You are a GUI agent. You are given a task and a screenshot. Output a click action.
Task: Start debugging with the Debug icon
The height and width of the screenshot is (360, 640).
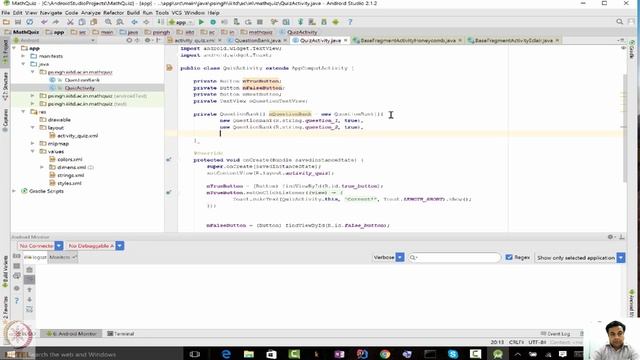(x=213, y=22)
